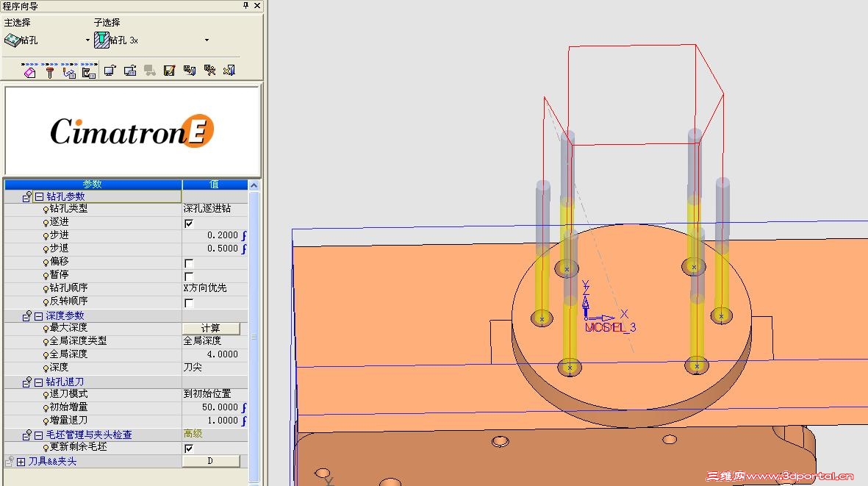868x486 pixels.
Task: Click the motion parameters step icon
Action: tap(69, 71)
